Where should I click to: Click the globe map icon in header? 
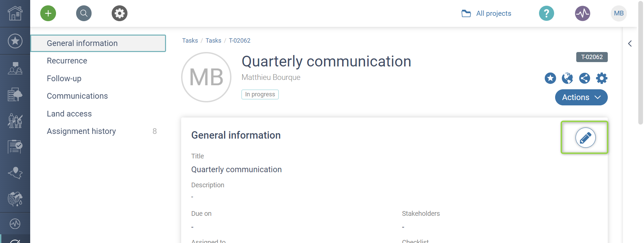coord(568,78)
